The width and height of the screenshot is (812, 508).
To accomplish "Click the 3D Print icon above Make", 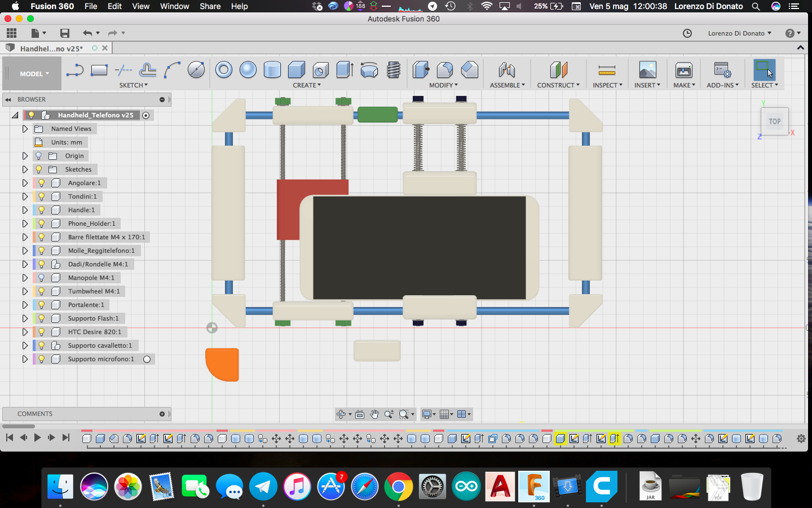I will point(684,70).
